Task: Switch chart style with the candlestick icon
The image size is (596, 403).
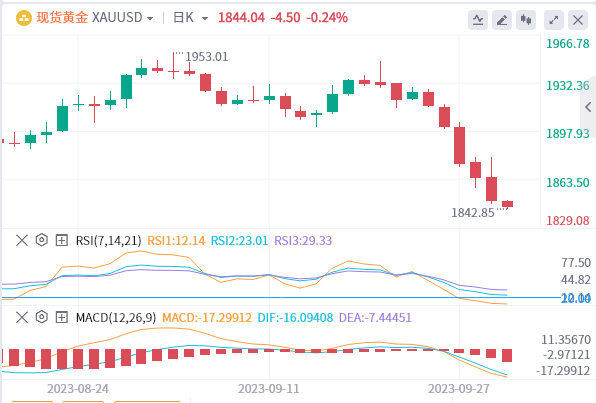Action: [x=526, y=20]
